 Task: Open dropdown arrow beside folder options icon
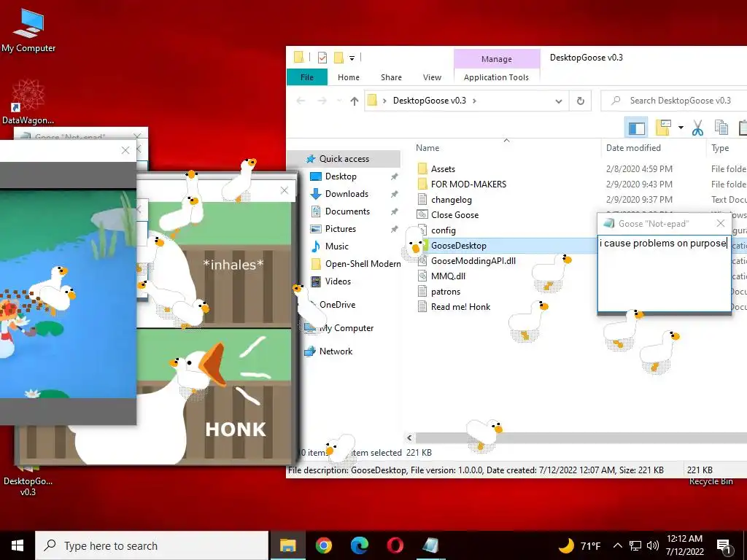tap(681, 128)
